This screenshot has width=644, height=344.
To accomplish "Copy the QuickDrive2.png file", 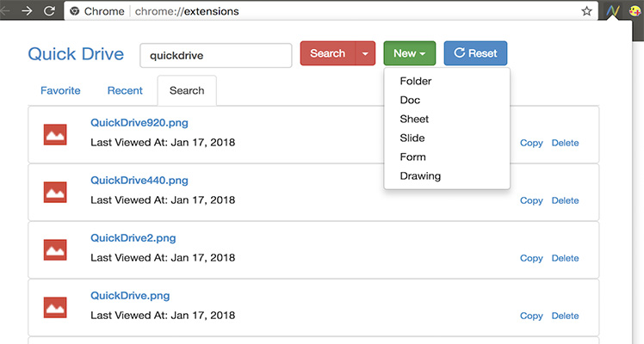I will [x=531, y=259].
